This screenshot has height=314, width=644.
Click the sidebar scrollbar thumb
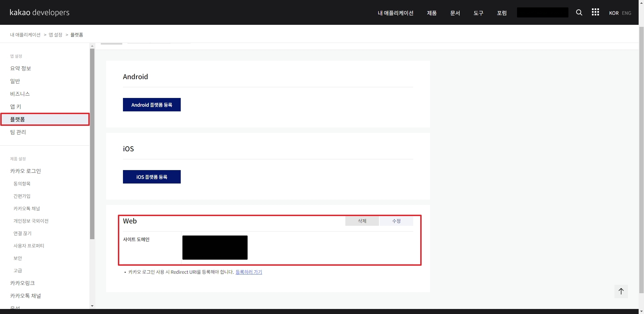pos(92,144)
